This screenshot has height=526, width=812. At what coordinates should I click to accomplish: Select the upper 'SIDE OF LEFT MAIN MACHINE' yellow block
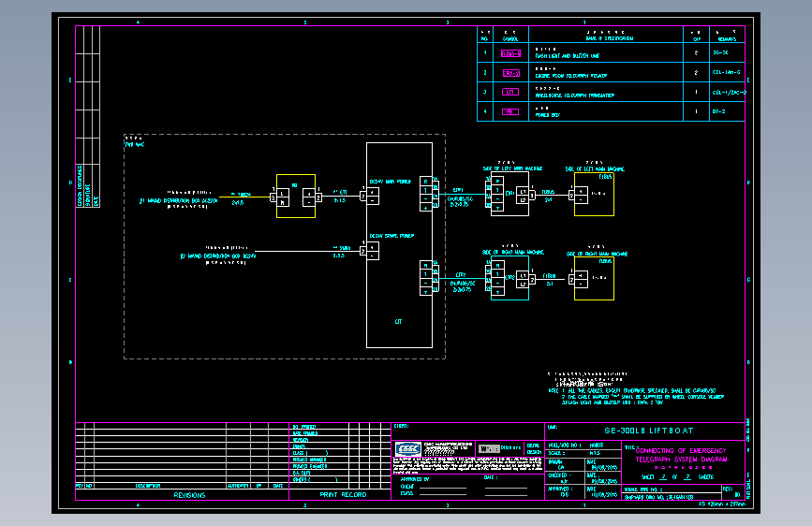click(x=594, y=194)
